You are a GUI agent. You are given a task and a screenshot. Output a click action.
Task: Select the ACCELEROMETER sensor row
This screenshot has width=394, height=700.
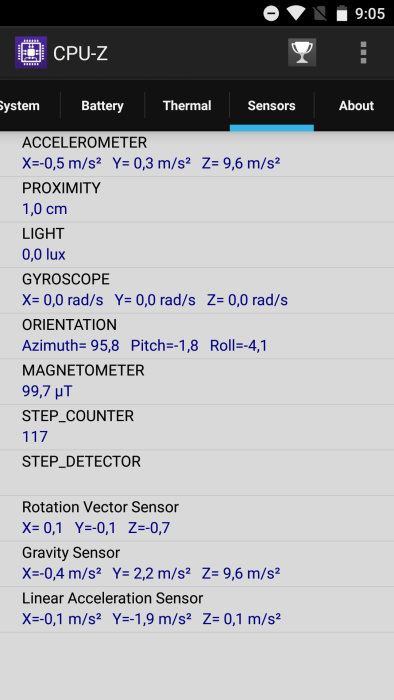[x=197, y=154]
